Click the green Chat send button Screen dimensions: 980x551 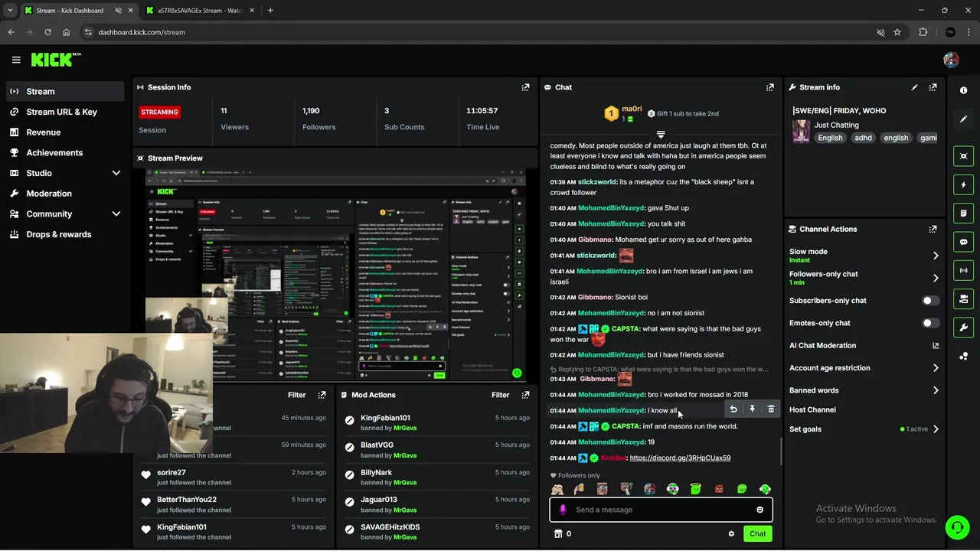757,534
